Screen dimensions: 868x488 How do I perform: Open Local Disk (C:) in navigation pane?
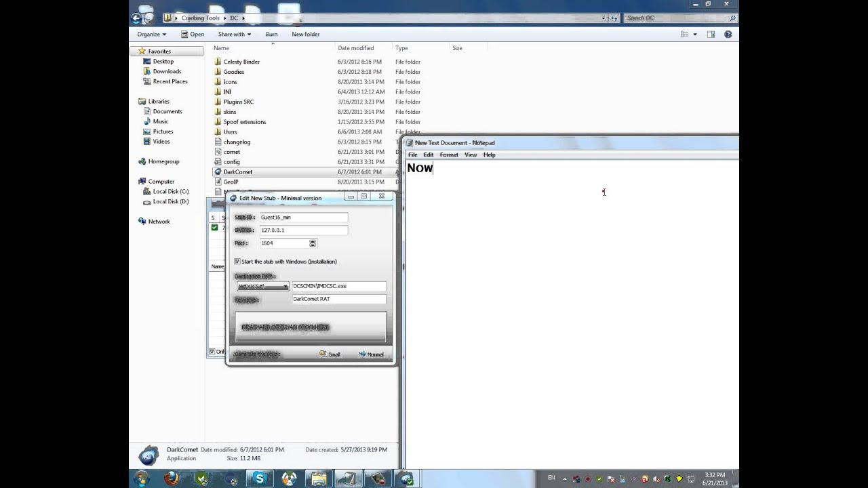click(166, 192)
